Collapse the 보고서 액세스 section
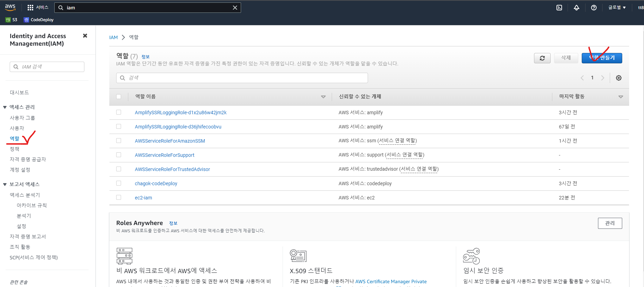This screenshot has width=644, height=287. (5, 184)
